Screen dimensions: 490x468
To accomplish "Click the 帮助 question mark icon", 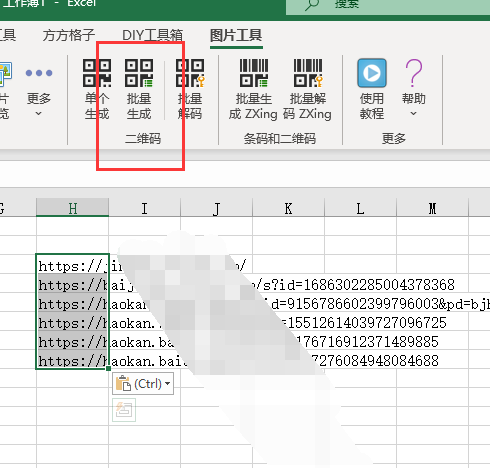I will (x=414, y=73).
